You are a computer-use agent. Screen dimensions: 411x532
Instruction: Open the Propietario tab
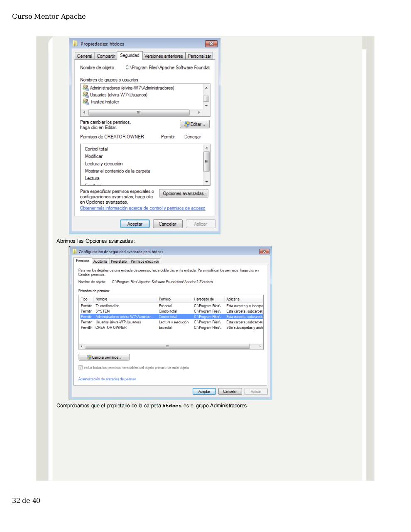[x=119, y=261]
